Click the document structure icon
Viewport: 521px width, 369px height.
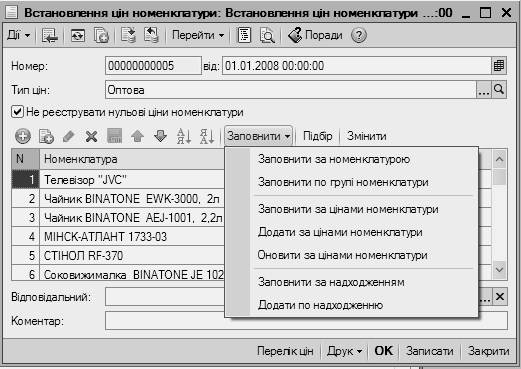coord(244,35)
